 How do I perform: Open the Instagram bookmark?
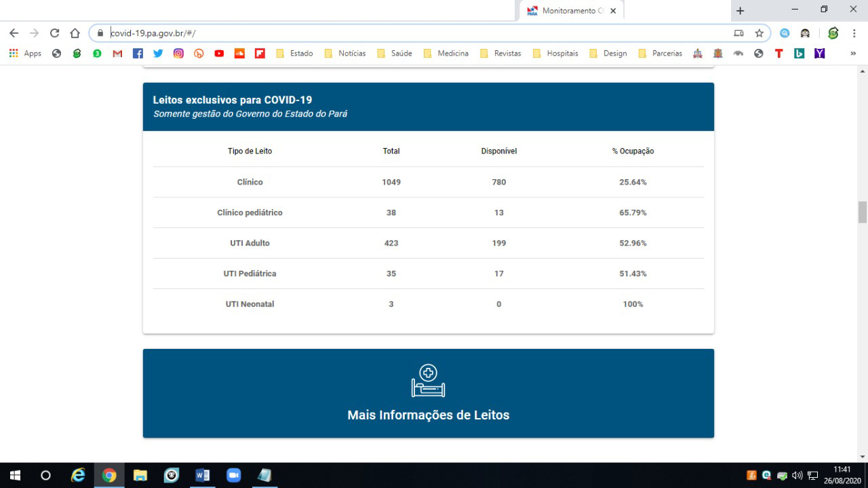(x=178, y=54)
